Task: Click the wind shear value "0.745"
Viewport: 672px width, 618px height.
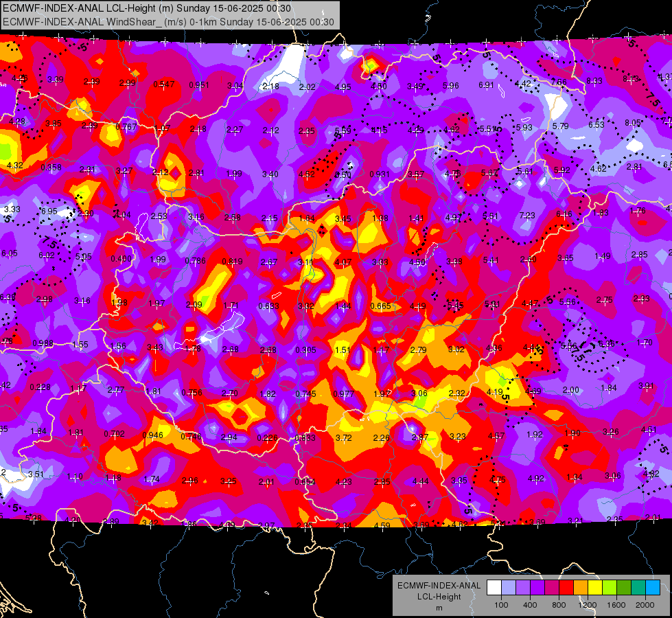Action: point(305,393)
